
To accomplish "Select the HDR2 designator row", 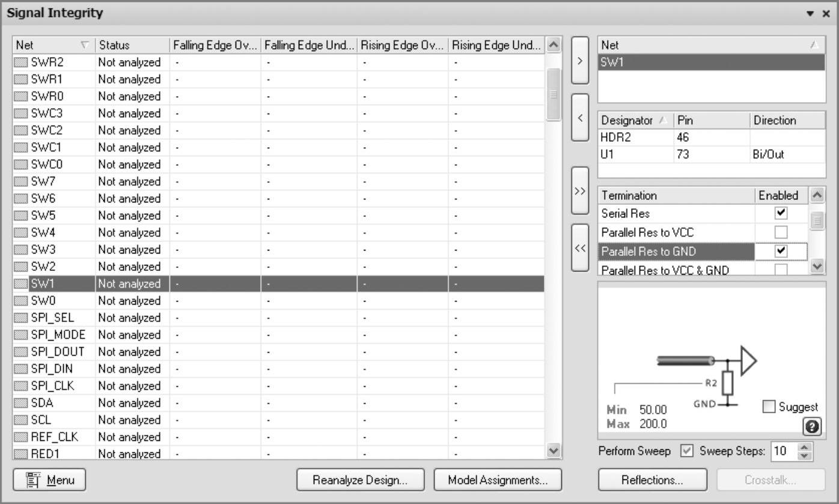I will (x=712, y=137).
